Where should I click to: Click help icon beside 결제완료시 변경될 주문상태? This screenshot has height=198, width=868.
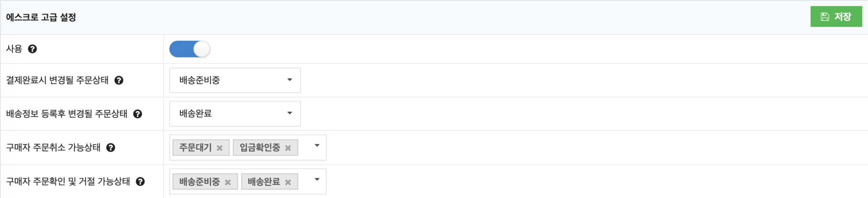tap(119, 80)
